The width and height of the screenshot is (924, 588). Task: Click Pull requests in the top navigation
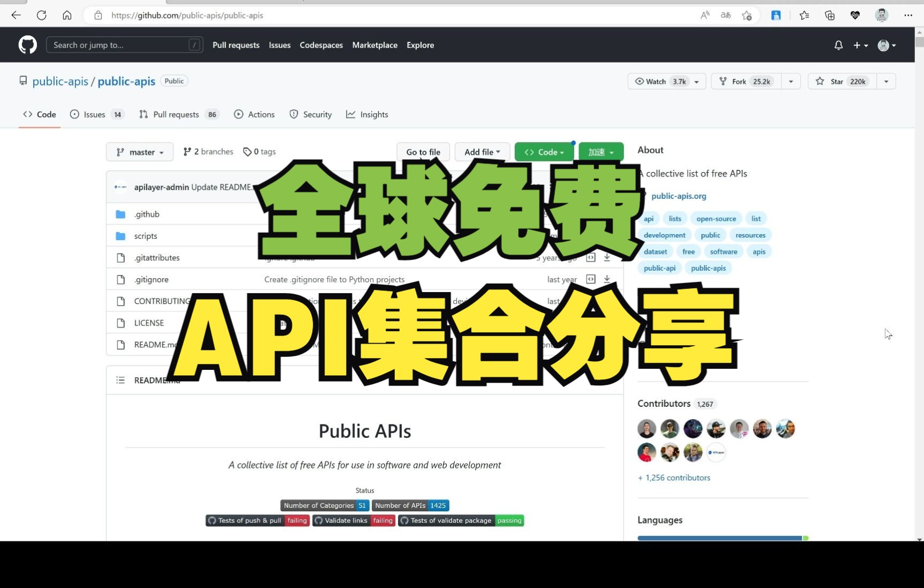coord(236,45)
